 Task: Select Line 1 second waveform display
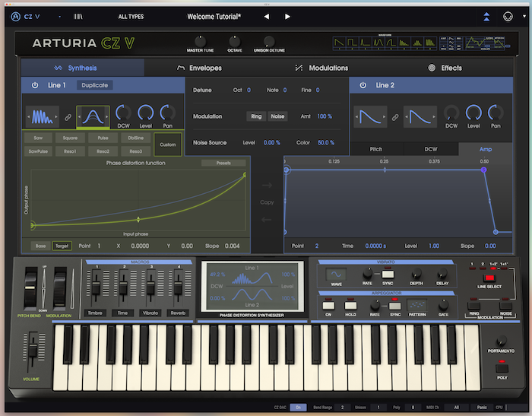click(93, 117)
